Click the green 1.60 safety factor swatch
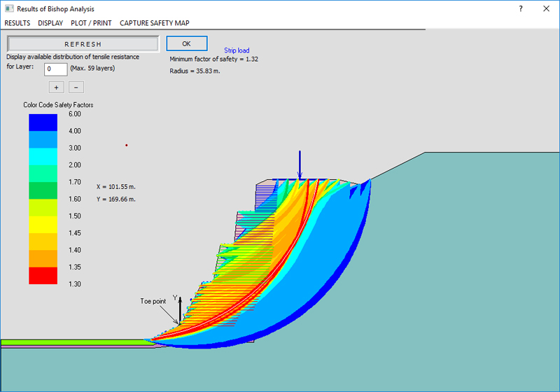 tap(43, 190)
